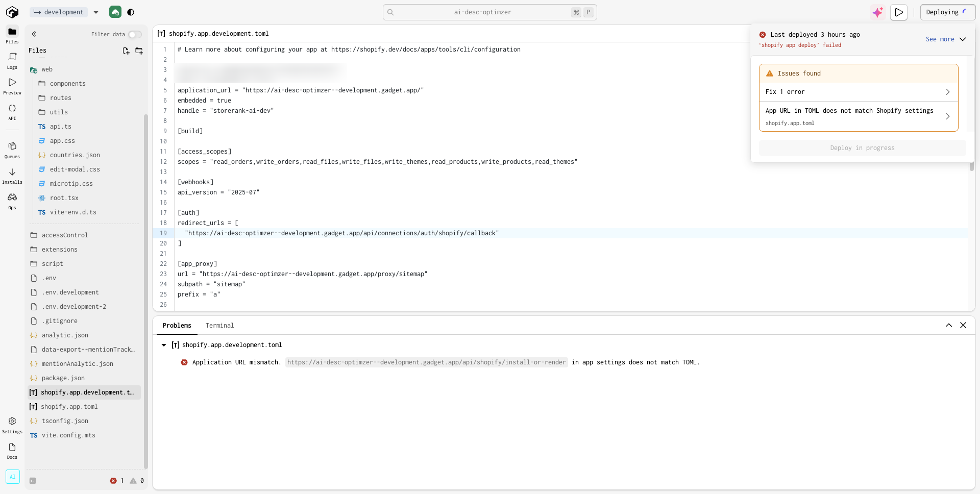Viewport: 980px width, 494px height.
Task: Open the App URL mismatch issue
Action: click(x=858, y=116)
